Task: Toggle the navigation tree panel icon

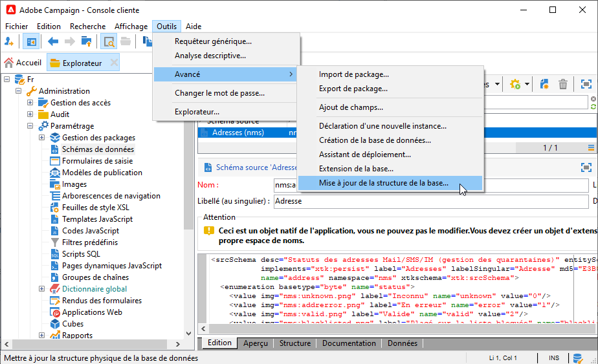Action: (x=30, y=42)
